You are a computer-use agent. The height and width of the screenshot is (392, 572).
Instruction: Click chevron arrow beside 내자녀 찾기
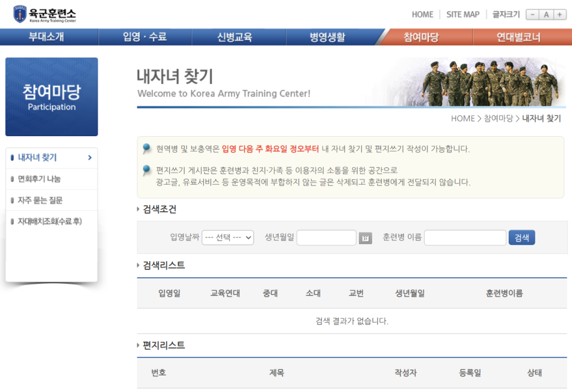pos(90,158)
